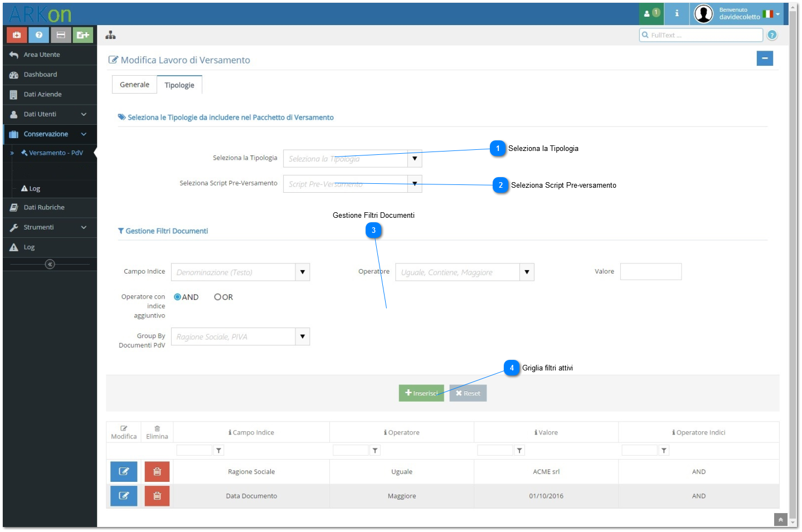
Task: Open Area Utente in sidebar
Action: point(50,55)
